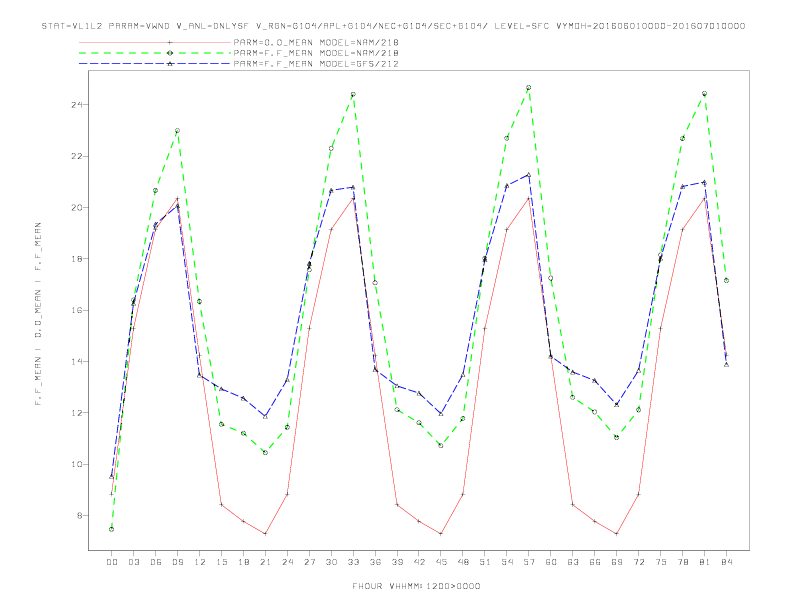The height and width of the screenshot is (612, 792).
Task: Select legend label PARM=F.F_MEAN MODEL=NAM/218
Action: [x=316, y=53]
